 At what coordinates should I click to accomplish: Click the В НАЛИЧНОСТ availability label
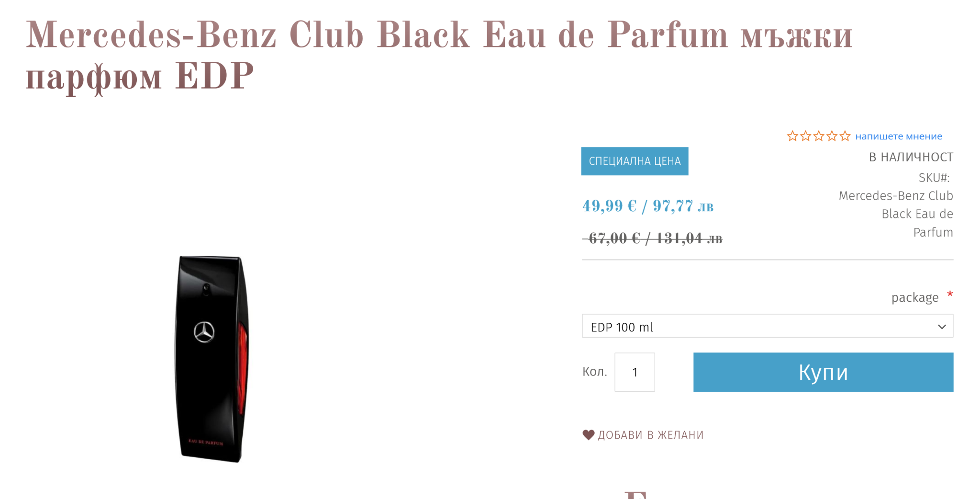[911, 157]
